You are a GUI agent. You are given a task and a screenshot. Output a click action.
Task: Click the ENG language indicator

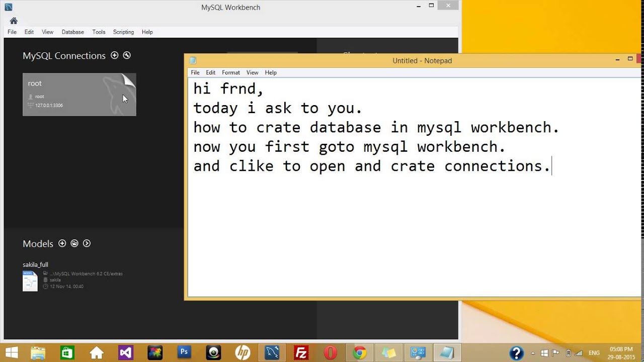(x=594, y=353)
